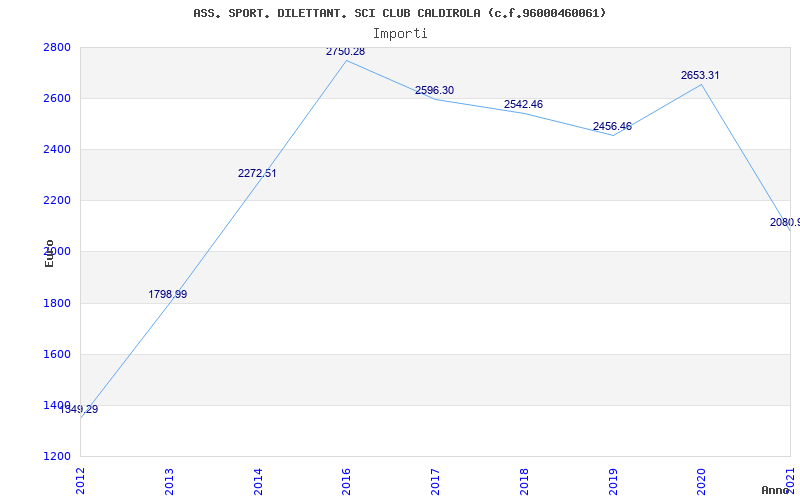Click the 2600 y-axis tick label
The height and width of the screenshot is (500, 800).
point(55,98)
